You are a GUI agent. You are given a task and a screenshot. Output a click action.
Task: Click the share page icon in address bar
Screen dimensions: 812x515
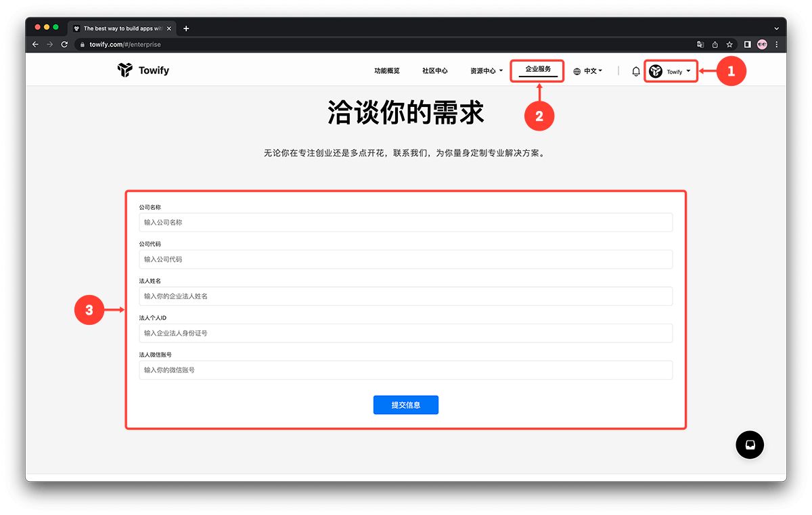point(715,45)
